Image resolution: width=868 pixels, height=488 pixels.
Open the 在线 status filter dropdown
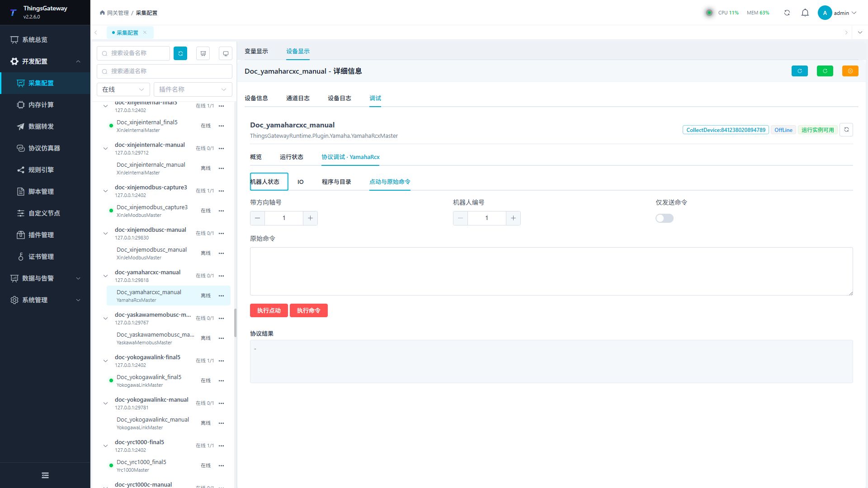tap(123, 89)
